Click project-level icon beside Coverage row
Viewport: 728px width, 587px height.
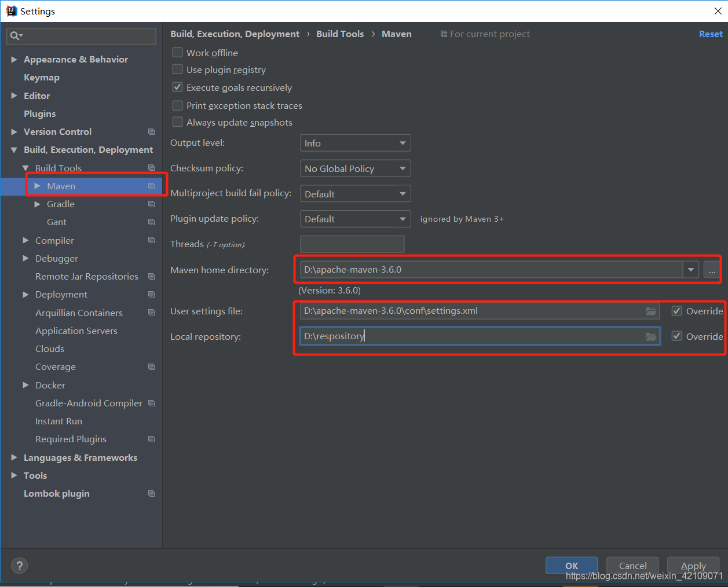tap(151, 367)
